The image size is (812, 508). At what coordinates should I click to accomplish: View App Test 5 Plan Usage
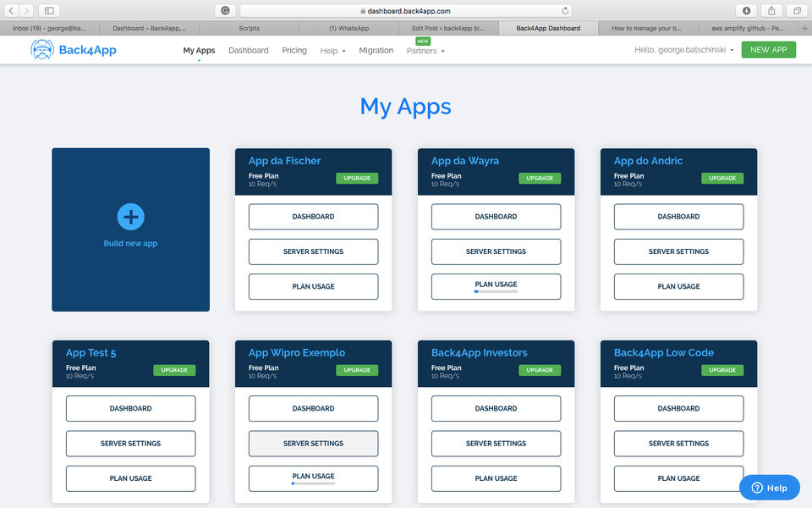130,478
